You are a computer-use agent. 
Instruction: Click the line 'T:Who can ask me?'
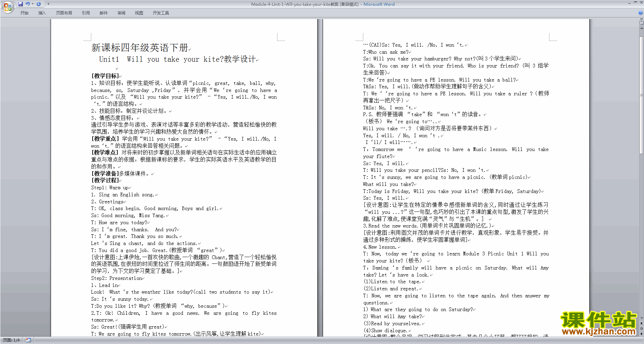pos(386,52)
